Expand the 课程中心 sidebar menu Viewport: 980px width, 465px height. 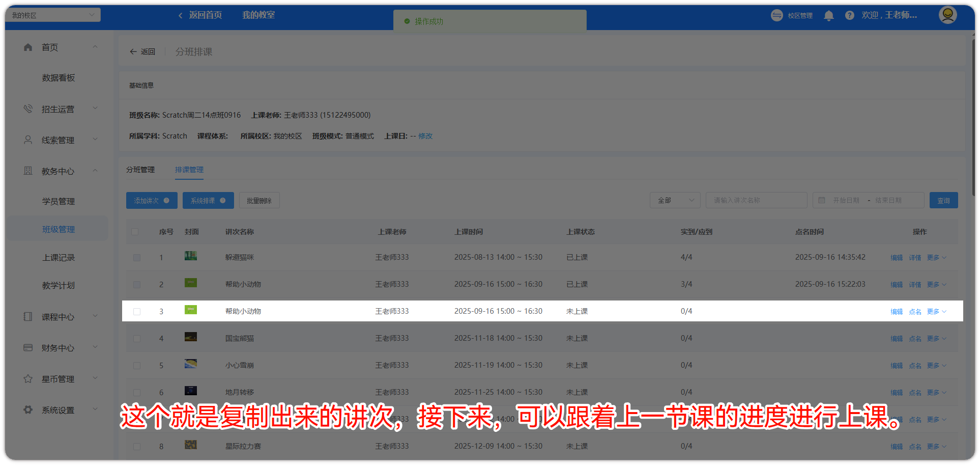[x=95, y=316]
